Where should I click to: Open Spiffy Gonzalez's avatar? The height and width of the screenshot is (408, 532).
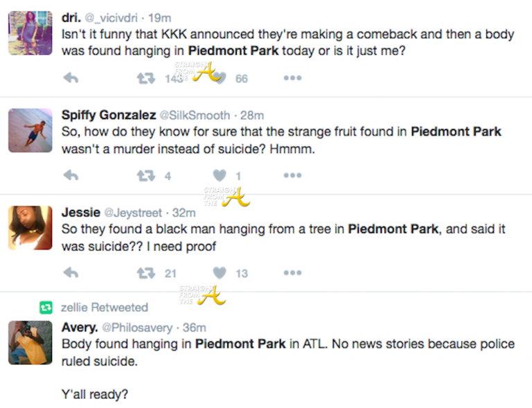(30, 130)
